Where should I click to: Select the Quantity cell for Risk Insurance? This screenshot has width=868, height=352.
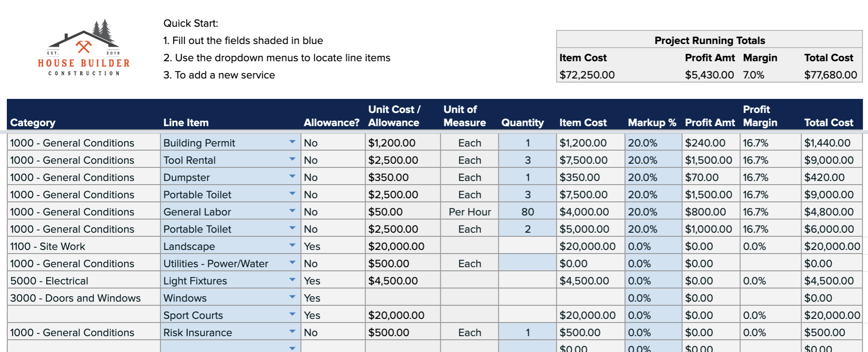click(x=527, y=332)
